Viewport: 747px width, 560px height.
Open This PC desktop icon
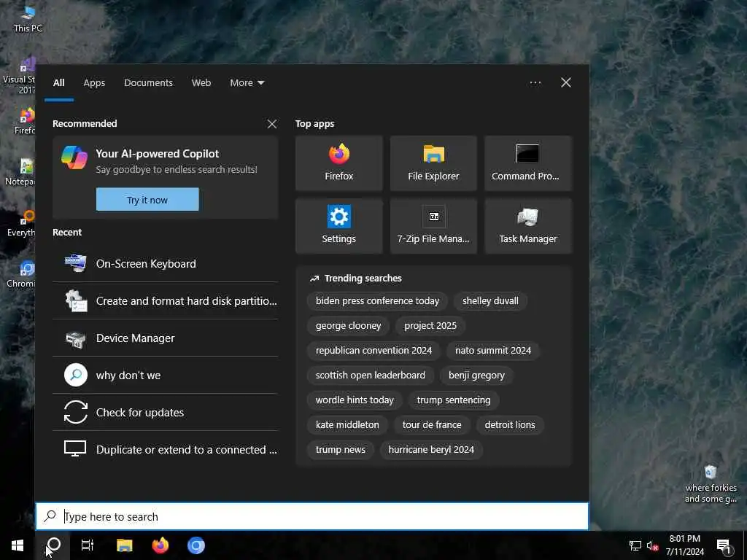pos(28,19)
